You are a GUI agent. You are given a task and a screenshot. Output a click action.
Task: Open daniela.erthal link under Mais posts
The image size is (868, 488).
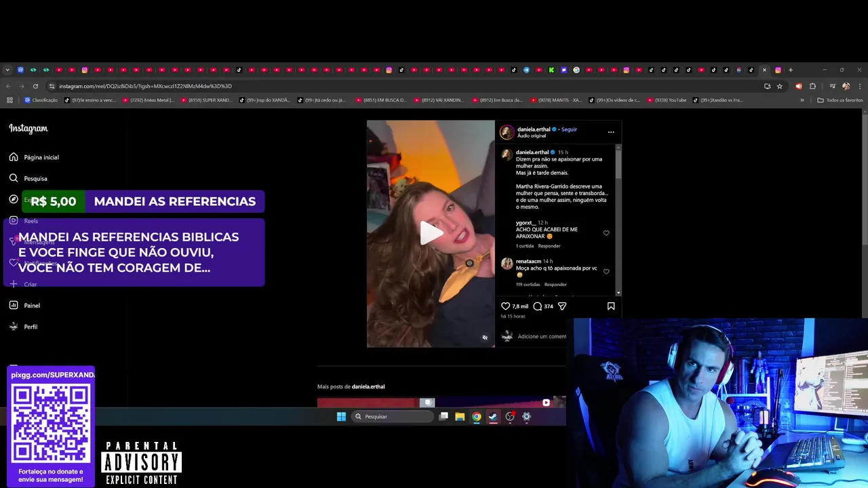click(368, 386)
